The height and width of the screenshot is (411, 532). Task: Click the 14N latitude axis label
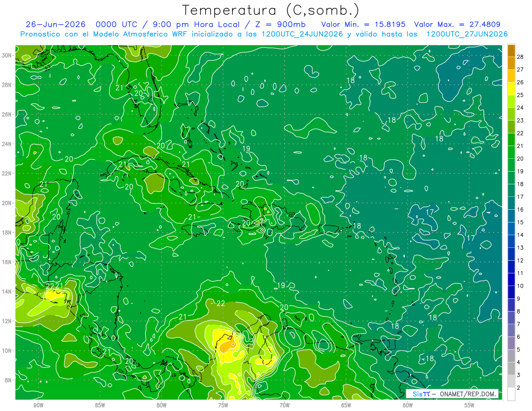[x=7, y=292]
